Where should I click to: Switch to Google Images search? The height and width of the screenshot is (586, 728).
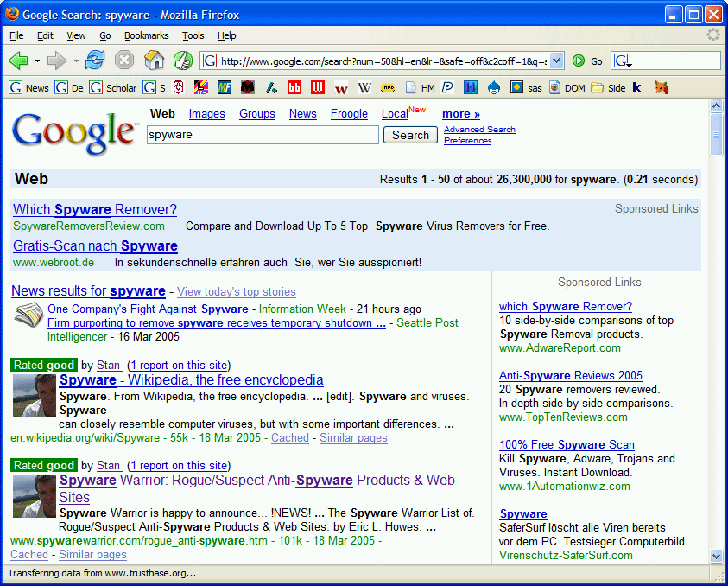click(207, 114)
